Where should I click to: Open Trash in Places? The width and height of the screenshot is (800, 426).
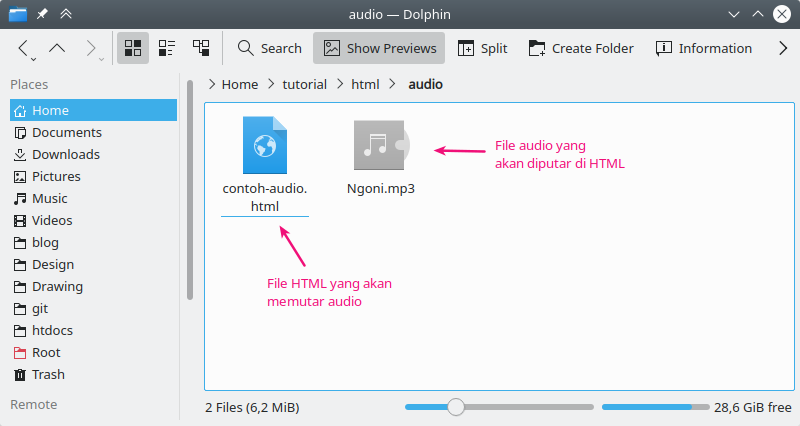pyautogui.click(x=93, y=374)
